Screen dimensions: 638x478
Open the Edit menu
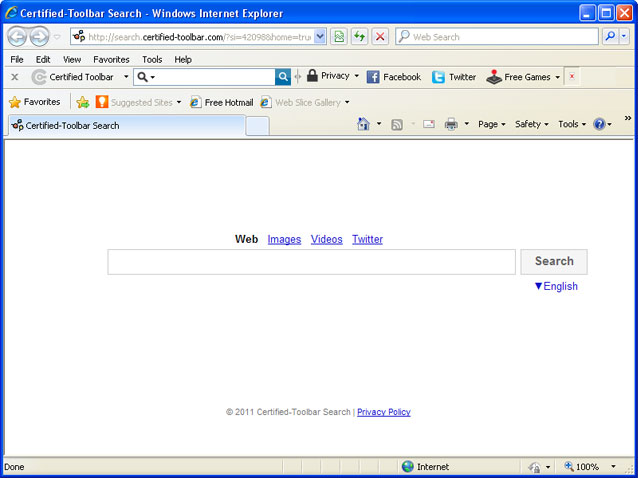pos(43,59)
